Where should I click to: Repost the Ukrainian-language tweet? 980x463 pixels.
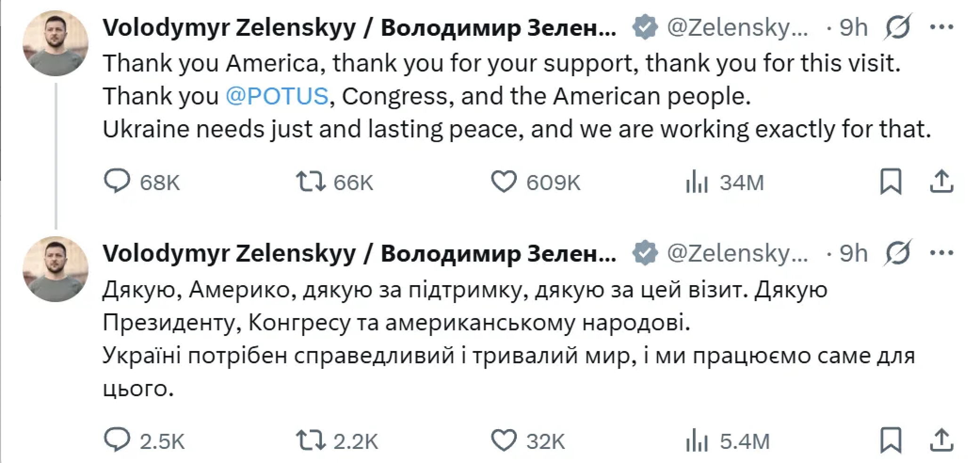click(x=311, y=440)
